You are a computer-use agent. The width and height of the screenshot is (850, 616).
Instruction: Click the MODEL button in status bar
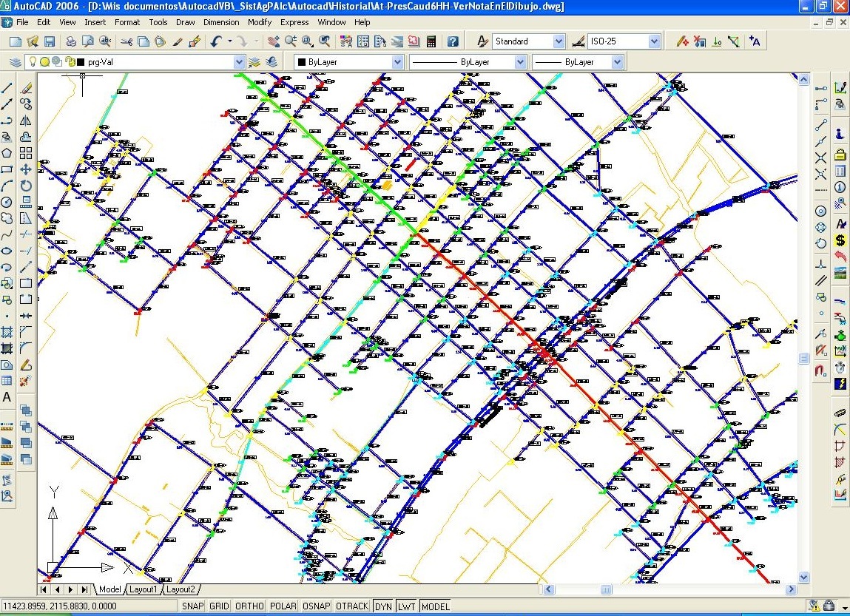pos(435,606)
